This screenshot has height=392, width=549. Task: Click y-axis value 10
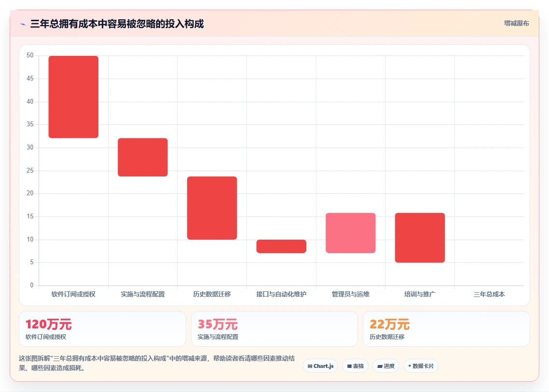(30, 240)
